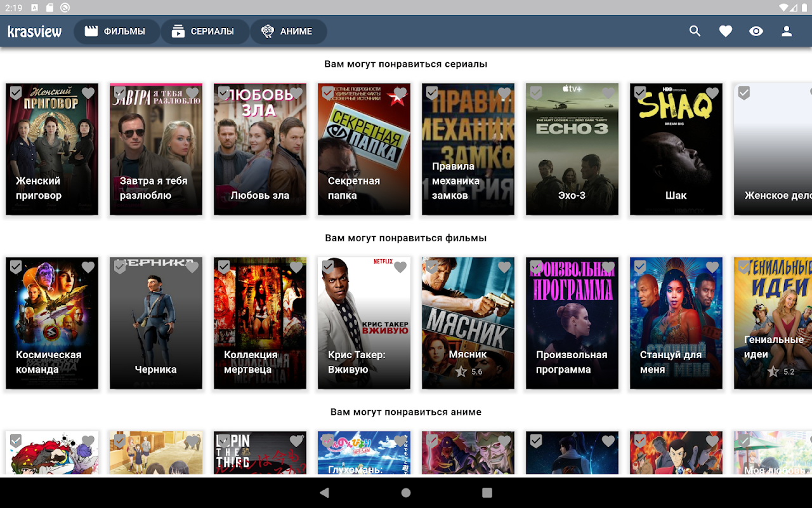Tick watched checkbox on Эхо-3 card
812x508 pixels.
(536, 93)
